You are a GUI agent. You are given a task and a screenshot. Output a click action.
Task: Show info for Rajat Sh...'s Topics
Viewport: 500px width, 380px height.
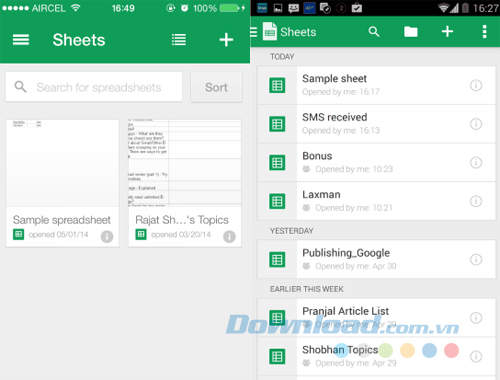click(x=229, y=236)
